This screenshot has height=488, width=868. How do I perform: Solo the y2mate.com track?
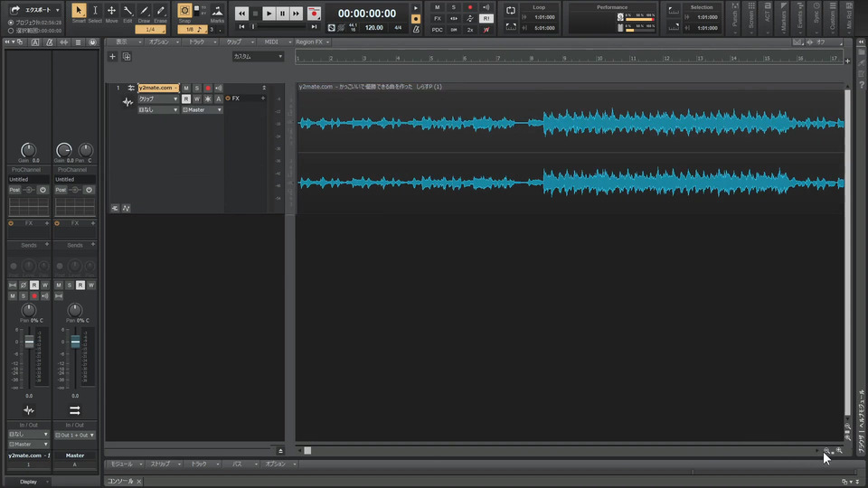pyautogui.click(x=196, y=88)
